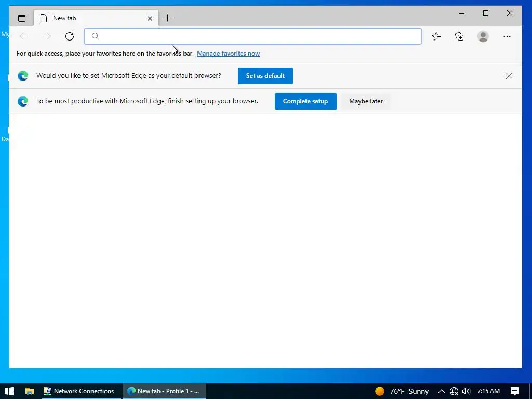Screen dimensions: 532x399
Task: Open a new tab with plus button
Action: point(168,18)
